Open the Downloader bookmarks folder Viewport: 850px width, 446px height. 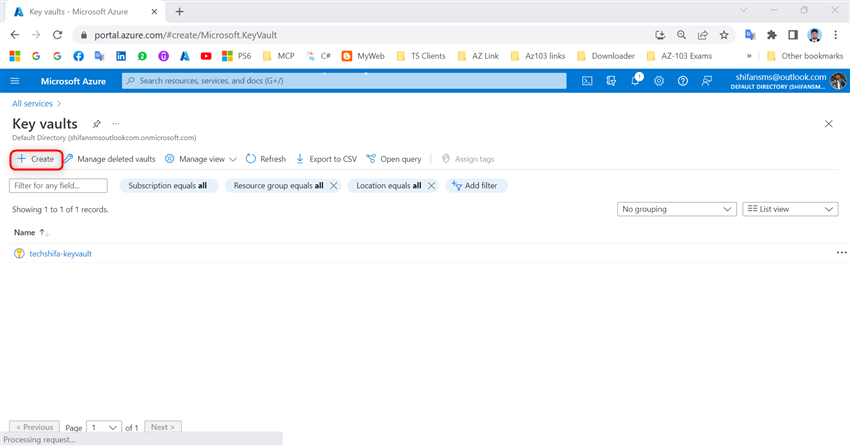point(606,56)
